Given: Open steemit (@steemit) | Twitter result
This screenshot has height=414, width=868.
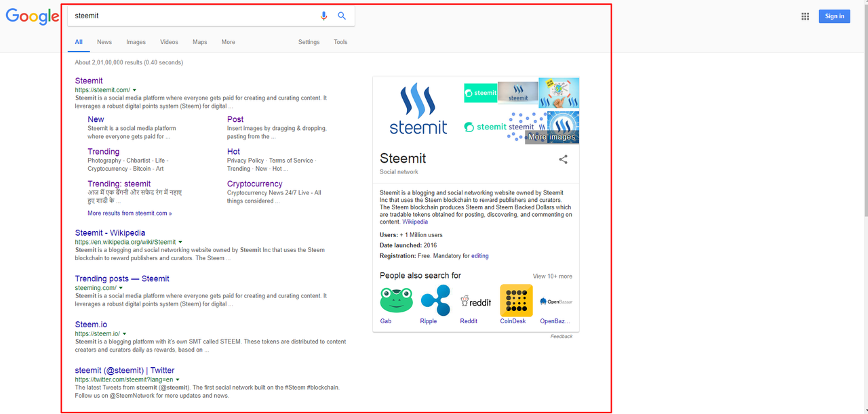Looking at the screenshot, I should pyautogui.click(x=125, y=371).
